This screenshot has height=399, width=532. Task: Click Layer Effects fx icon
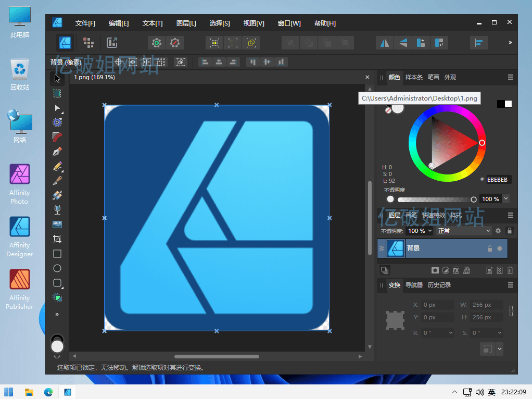pos(456,270)
